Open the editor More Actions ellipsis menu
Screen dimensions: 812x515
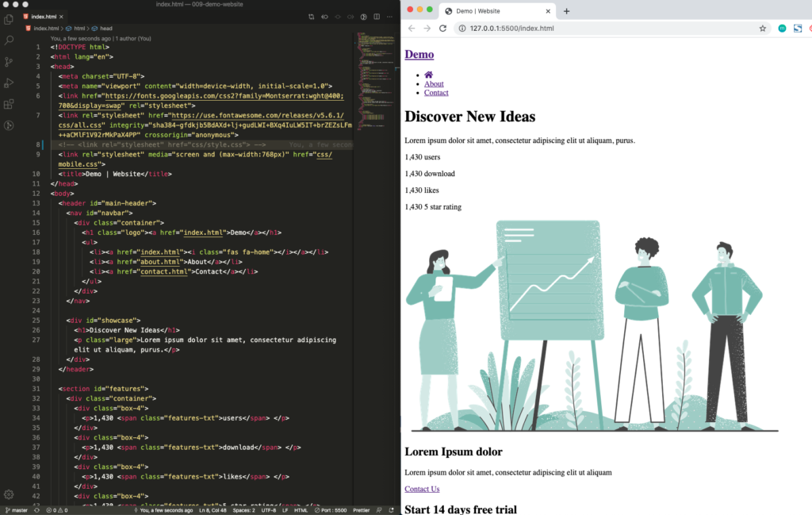389,17
